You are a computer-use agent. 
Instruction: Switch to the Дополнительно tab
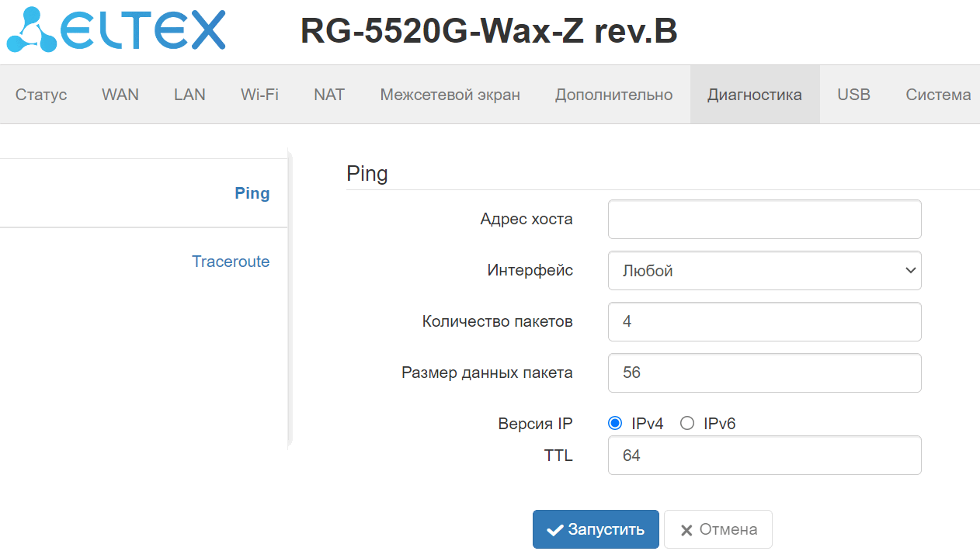pos(613,95)
